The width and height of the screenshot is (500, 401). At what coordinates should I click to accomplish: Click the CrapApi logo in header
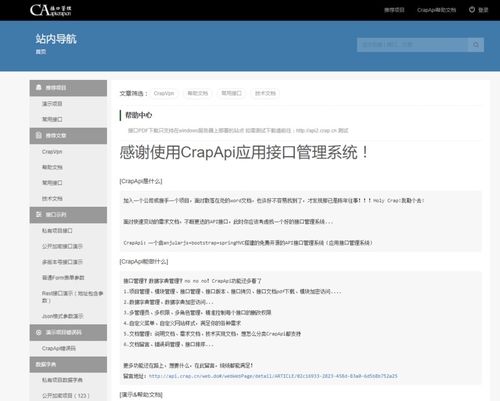(51, 10)
